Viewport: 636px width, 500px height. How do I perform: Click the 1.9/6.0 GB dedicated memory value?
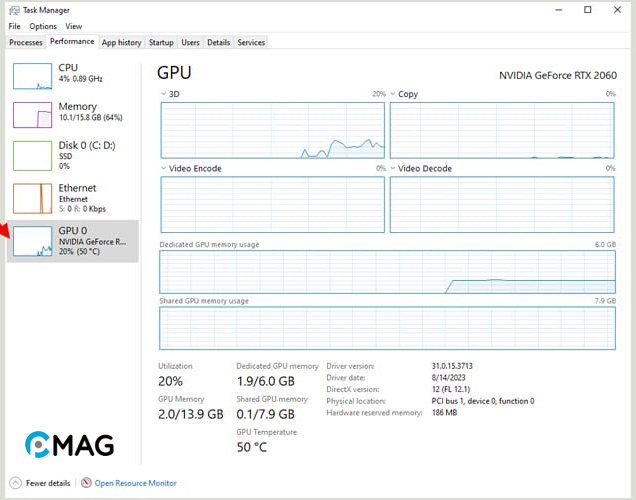[x=266, y=381]
